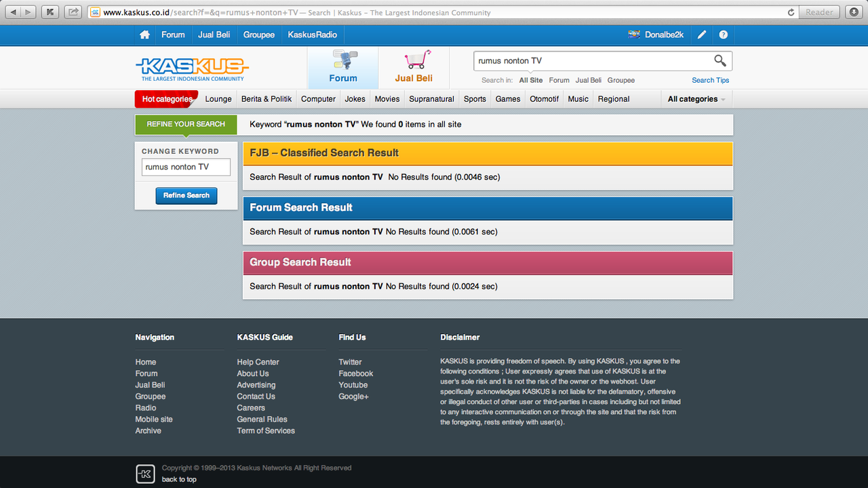Open the Jokes category

pyautogui.click(x=355, y=99)
